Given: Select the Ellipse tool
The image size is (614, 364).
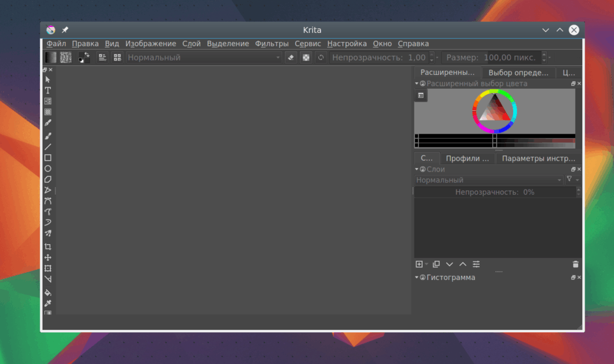Looking at the screenshot, I should pos(48,169).
